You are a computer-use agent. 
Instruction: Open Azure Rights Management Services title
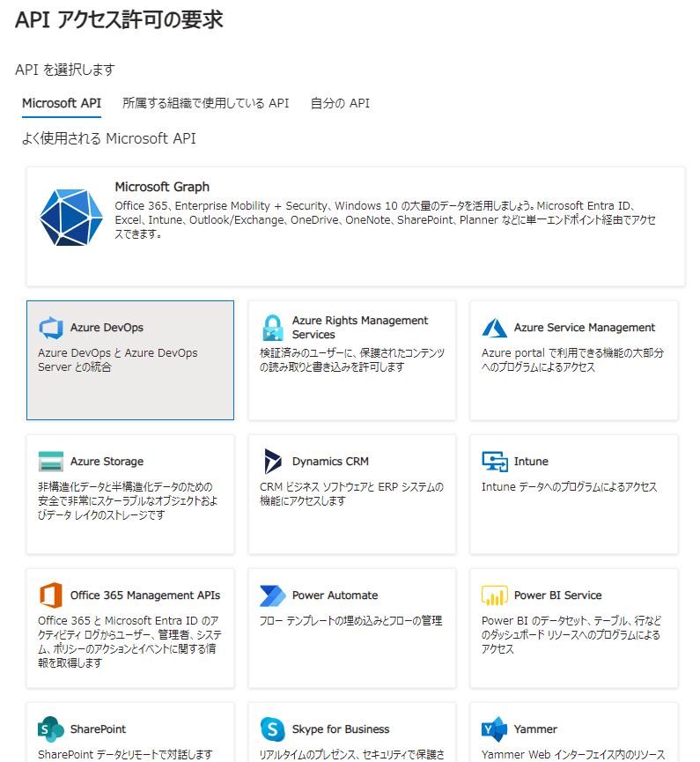coord(360,328)
